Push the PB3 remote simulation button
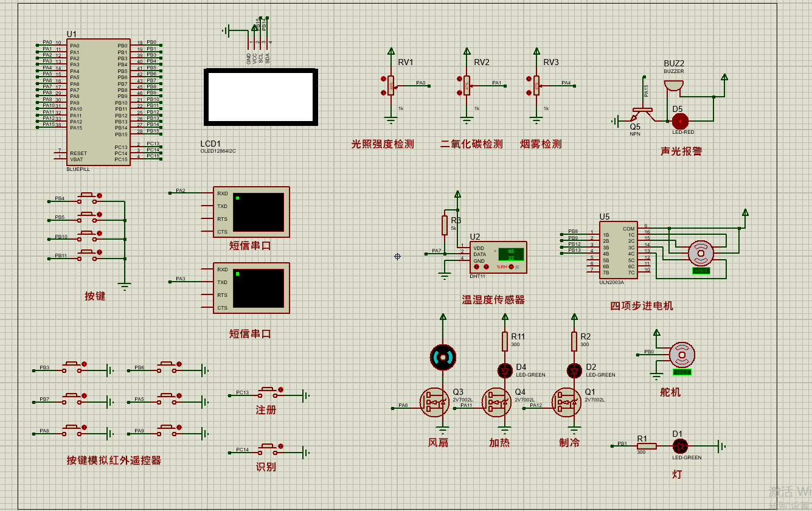812x511 pixels. (71, 366)
